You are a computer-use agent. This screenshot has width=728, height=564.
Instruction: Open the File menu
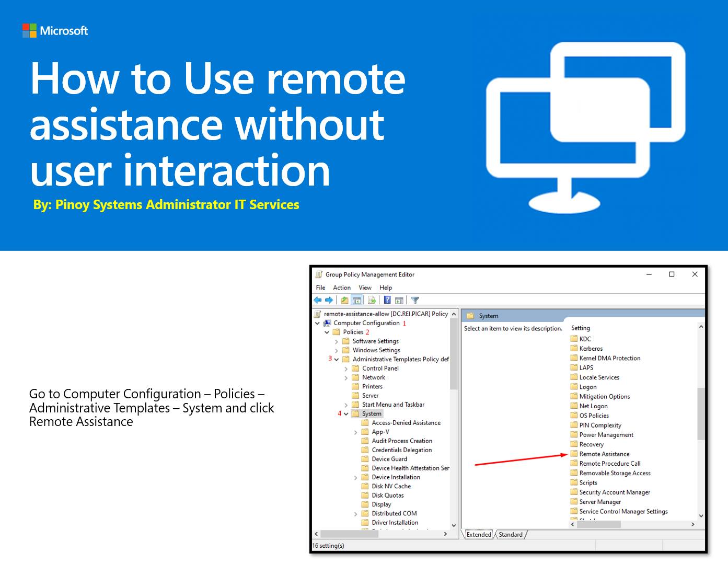(320, 287)
